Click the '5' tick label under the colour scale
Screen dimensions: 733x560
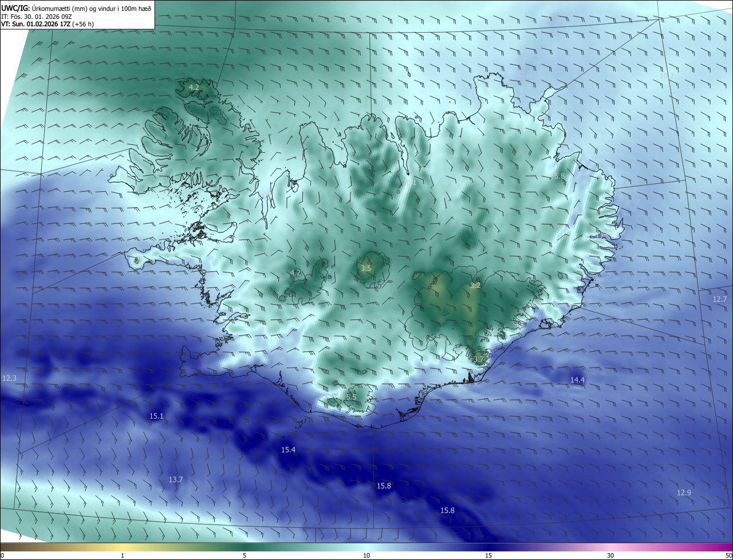point(245,555)
